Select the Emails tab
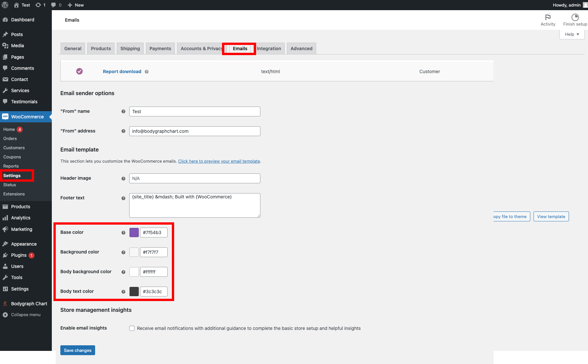Screen dimensions: 588x364 pos(240,49)
